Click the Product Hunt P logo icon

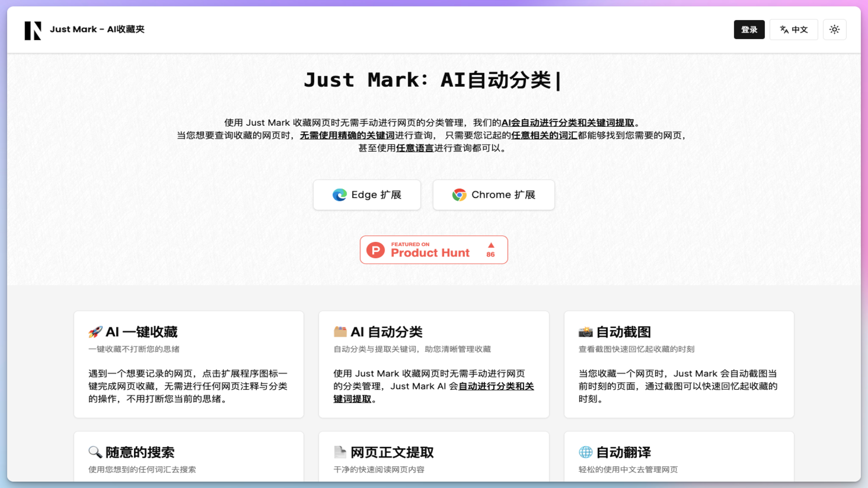[375, 250]
